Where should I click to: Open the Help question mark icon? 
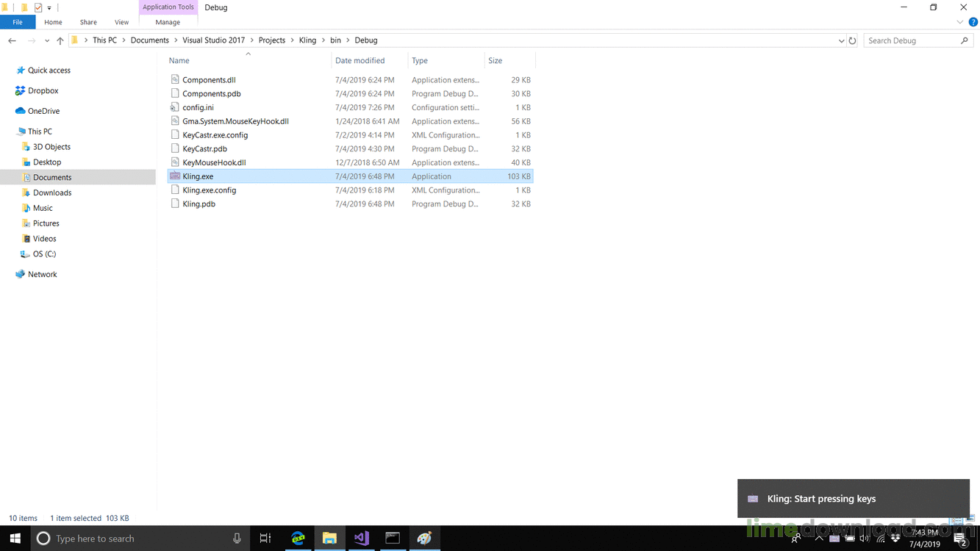click(973, 23)
